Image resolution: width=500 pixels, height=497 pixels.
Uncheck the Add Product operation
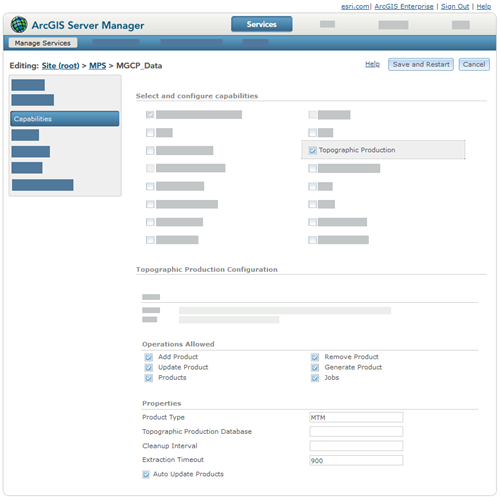(149, 357)
